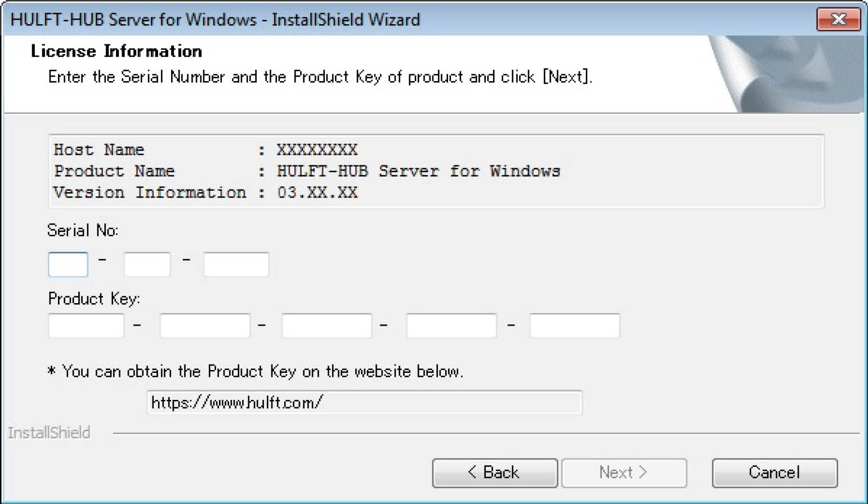Activate the fourth Product Key field
Image resolution: width=868 pixels, height=504 pixels.
451,326
